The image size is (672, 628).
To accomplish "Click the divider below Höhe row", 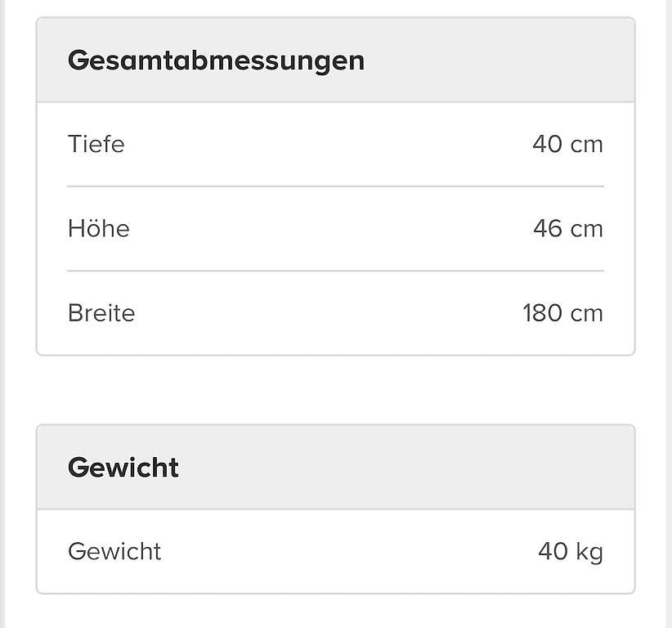I will pos(335,271).
